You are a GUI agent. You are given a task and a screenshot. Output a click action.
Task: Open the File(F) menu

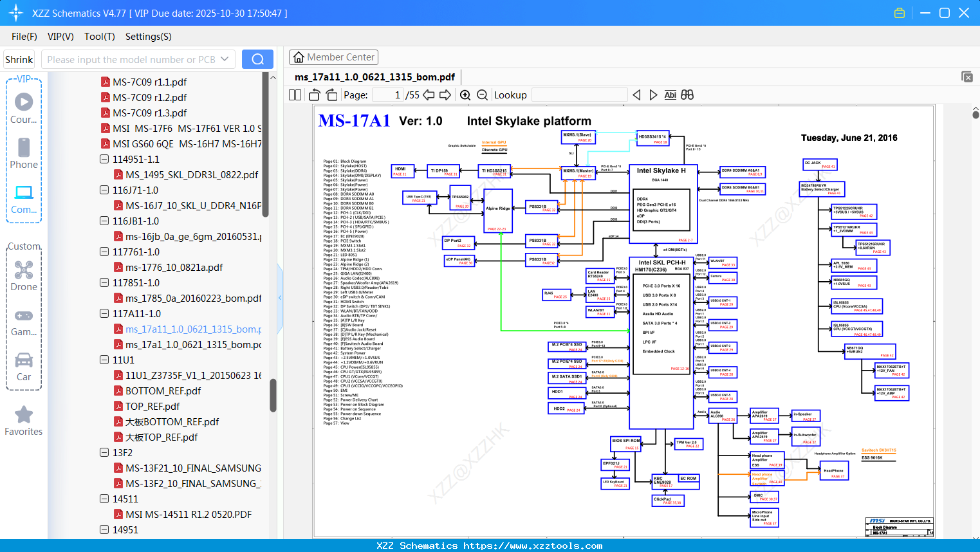(x=24, y=37)
